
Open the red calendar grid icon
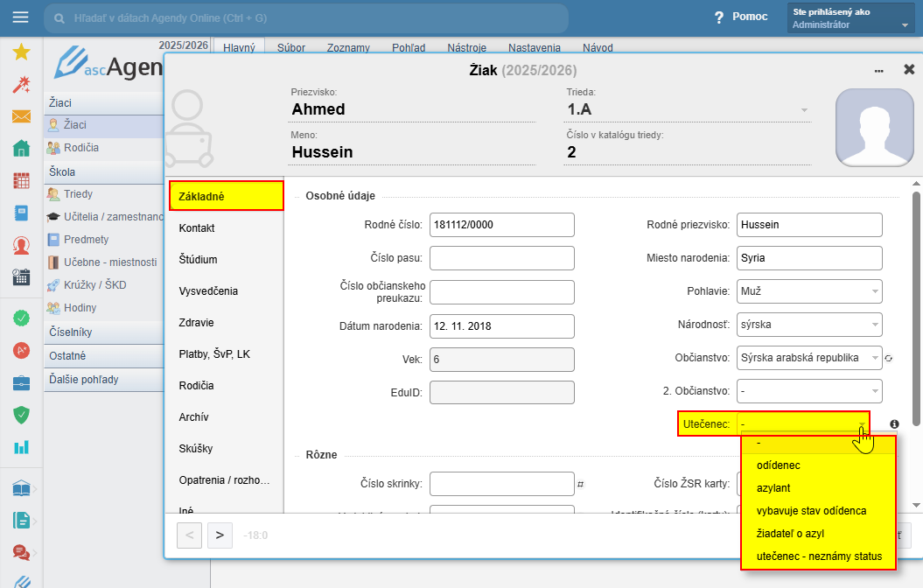pos(21,181)
